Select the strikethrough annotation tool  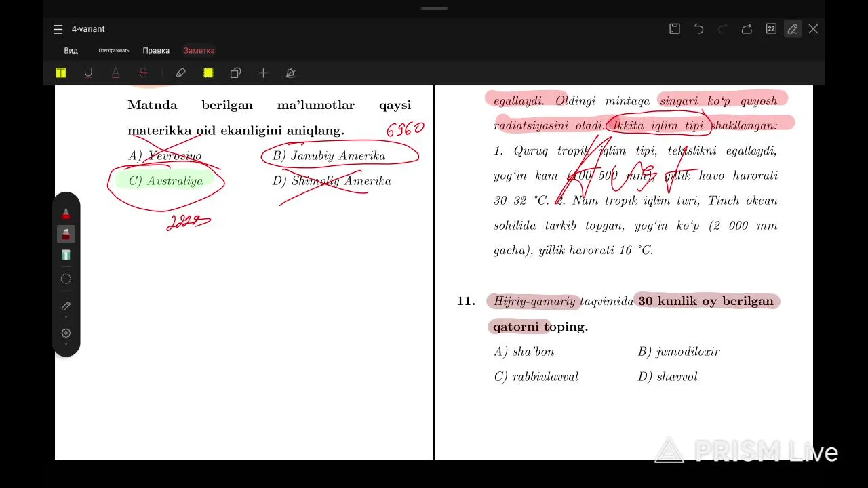coord(143,73)
